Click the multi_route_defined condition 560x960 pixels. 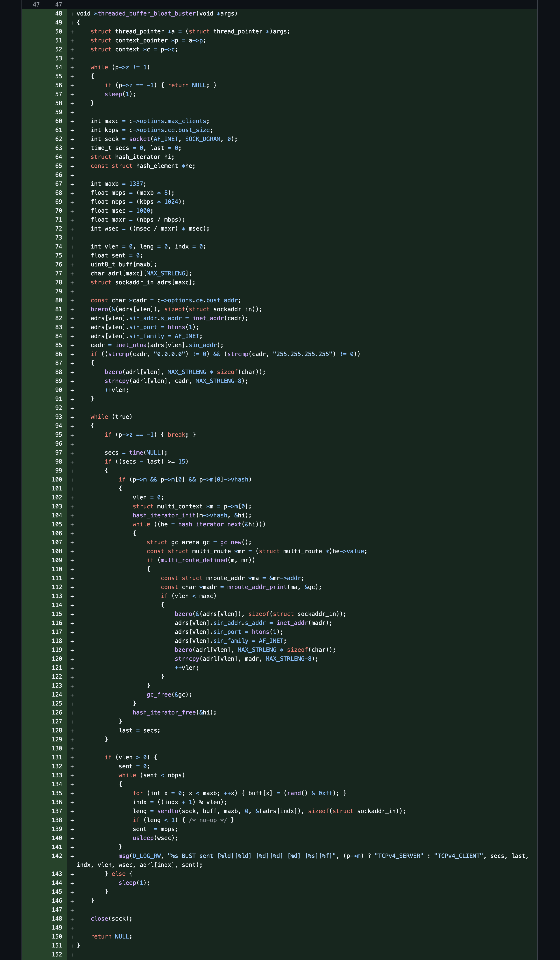click(194, 560)
